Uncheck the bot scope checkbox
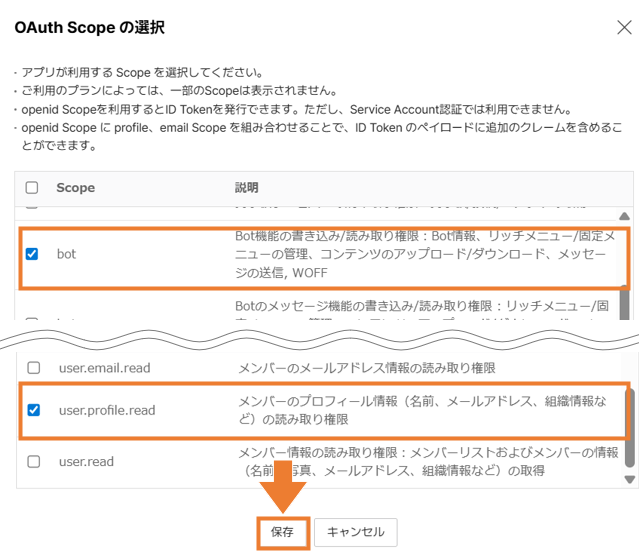 [32, 254]
